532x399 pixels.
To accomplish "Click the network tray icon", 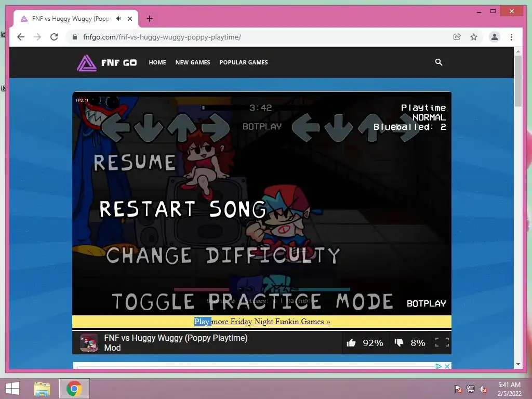I will (471, 389).
